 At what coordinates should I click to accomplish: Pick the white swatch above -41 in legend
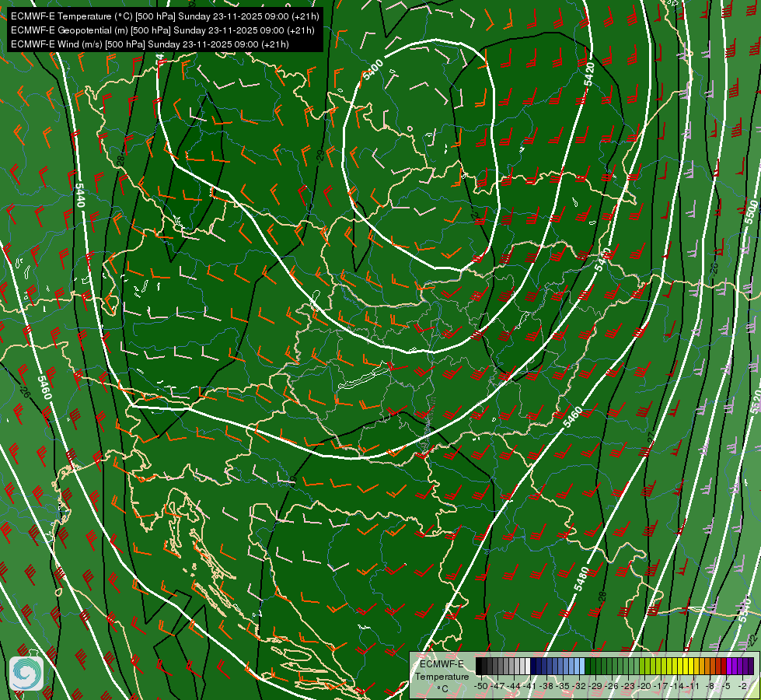528,666
